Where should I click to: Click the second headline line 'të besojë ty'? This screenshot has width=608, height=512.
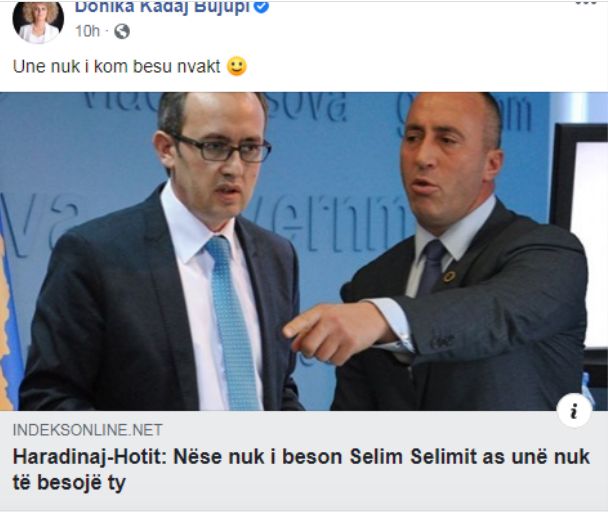coord(69,483)
